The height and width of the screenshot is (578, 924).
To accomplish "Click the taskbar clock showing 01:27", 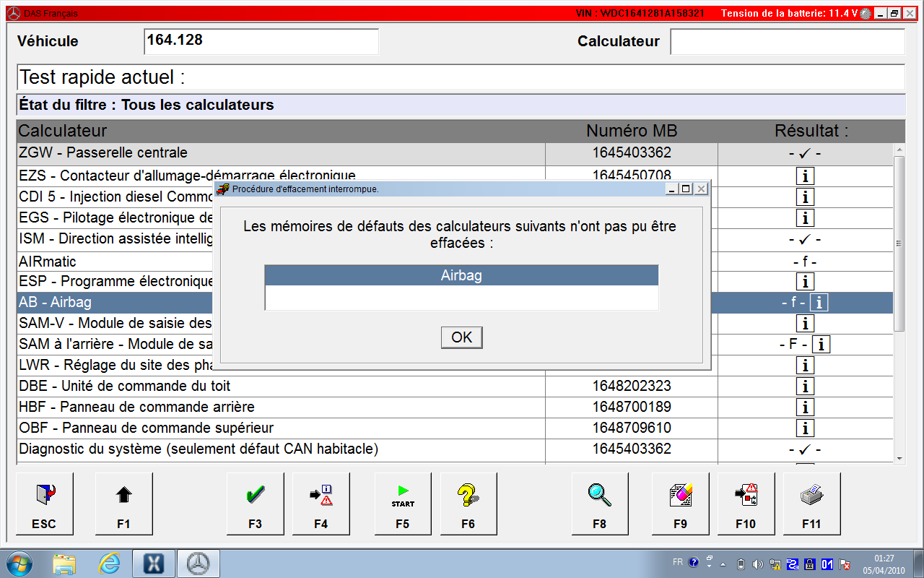I will click(x=884, y=558).
